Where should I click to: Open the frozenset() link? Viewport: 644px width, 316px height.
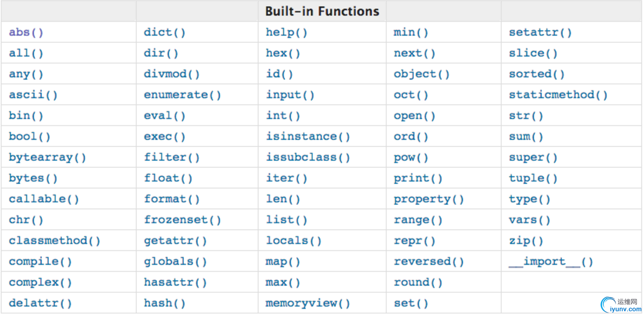[182, 220]
